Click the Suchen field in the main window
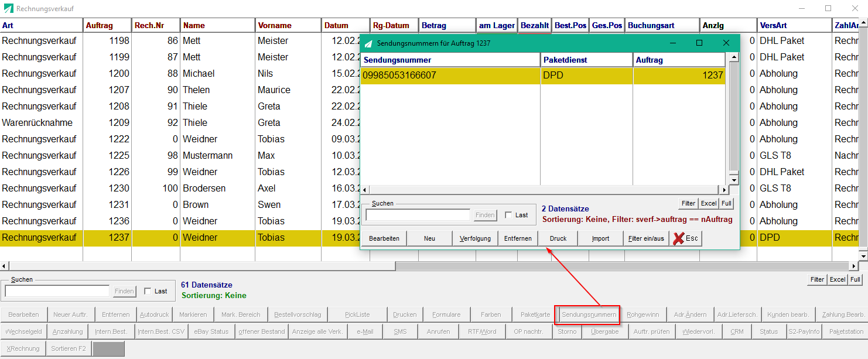 (57, 291)
